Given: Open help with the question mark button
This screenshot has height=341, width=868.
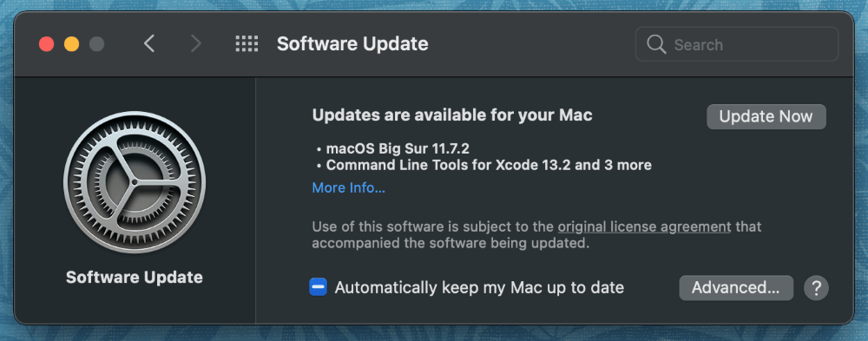Looking at the screenshot, I should (x=816, y=288).
